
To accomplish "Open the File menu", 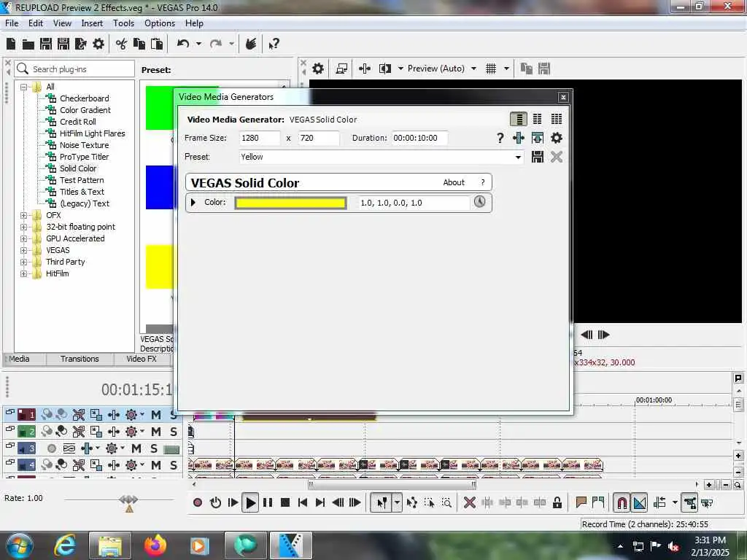I will pyautogui.click(x=12, y=23).
